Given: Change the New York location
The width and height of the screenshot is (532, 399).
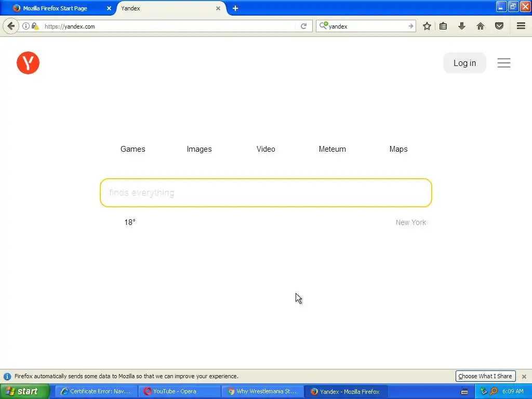Looking at the screenshot, I should tap(410, 222).
